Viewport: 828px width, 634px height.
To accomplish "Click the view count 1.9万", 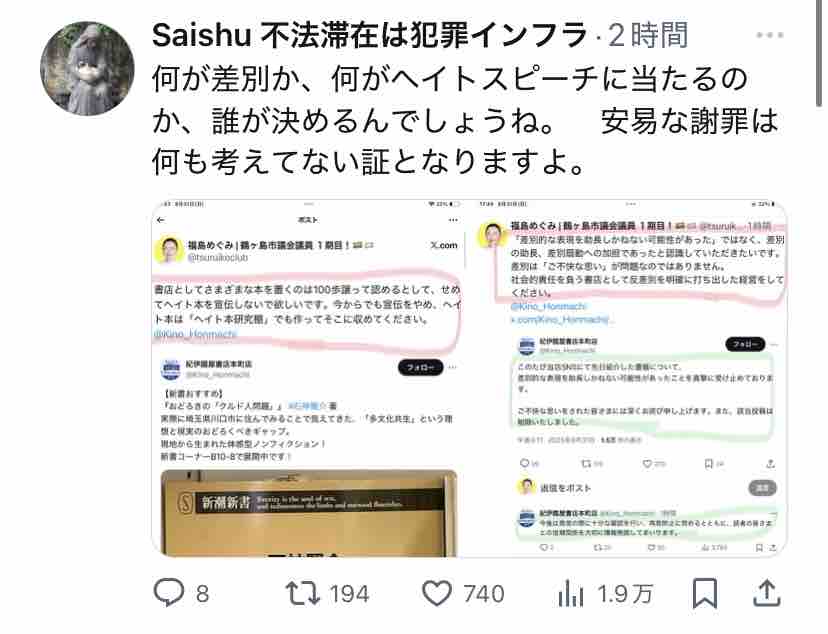I will (x=625, y=594).
